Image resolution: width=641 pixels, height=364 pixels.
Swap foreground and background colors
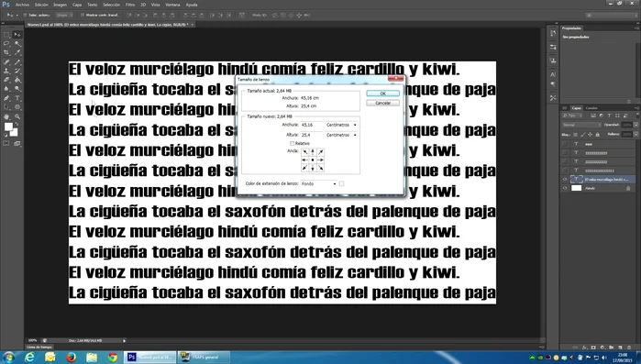tap(16, 124)
